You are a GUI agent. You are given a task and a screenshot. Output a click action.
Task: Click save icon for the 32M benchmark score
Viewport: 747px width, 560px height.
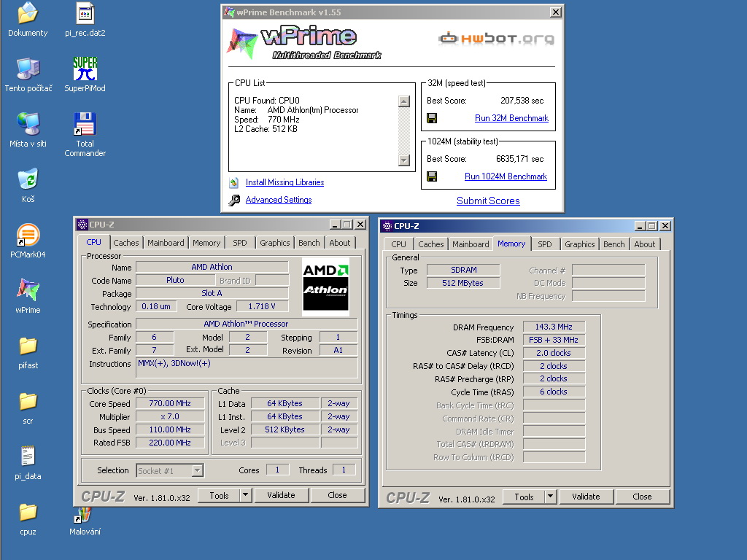tap(432, 118)
